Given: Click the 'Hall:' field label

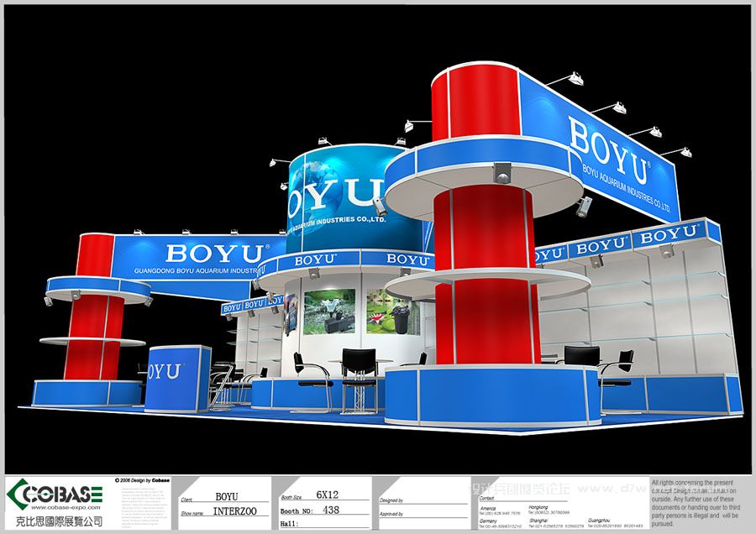Looking at the screenshot, I should pyautogui.click(x=289, y=523).
